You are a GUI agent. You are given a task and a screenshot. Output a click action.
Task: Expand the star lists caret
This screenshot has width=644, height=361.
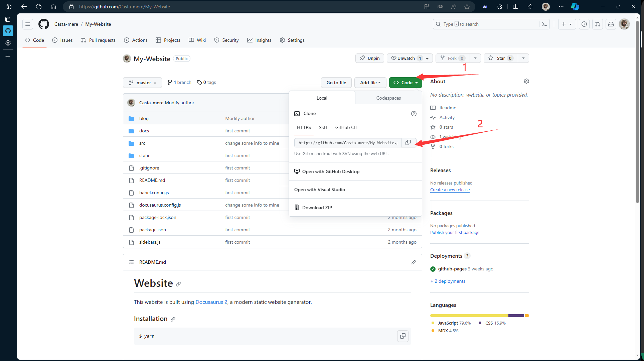(x=523, y=58)
